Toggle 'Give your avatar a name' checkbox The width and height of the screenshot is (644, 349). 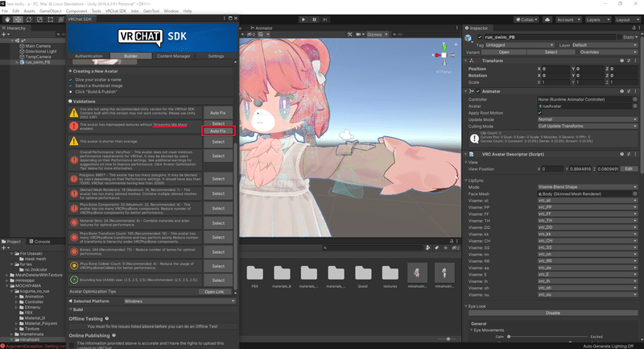pos(71,80)
